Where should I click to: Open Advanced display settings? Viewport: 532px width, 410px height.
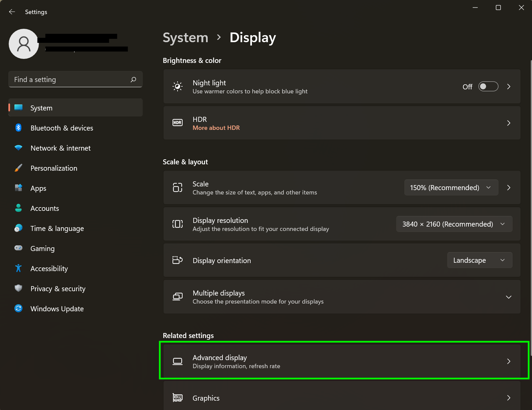(342, 361)
